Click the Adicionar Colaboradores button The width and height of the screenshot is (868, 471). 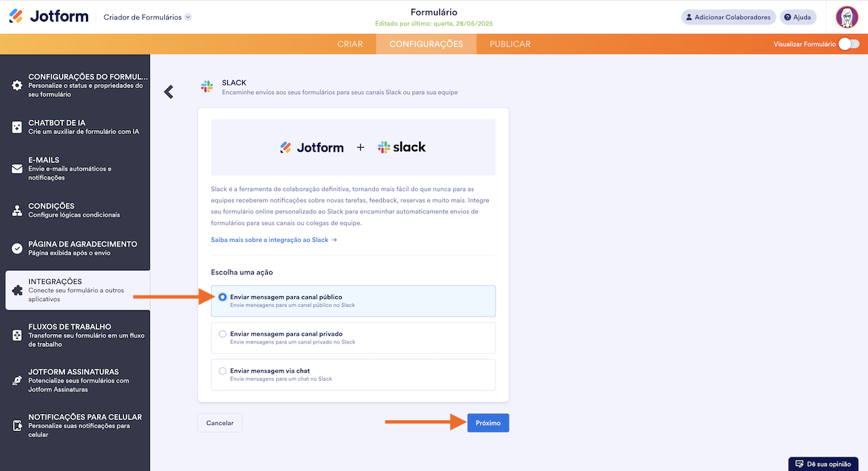click(728, 17)
